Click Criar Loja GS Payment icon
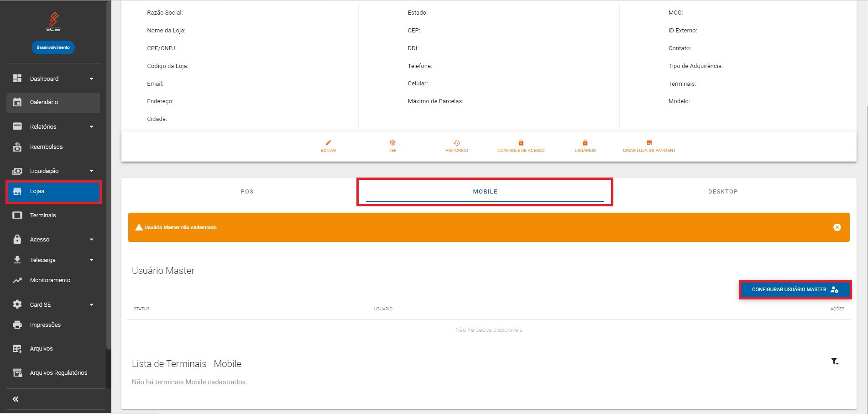 click(x=649, y=143)
